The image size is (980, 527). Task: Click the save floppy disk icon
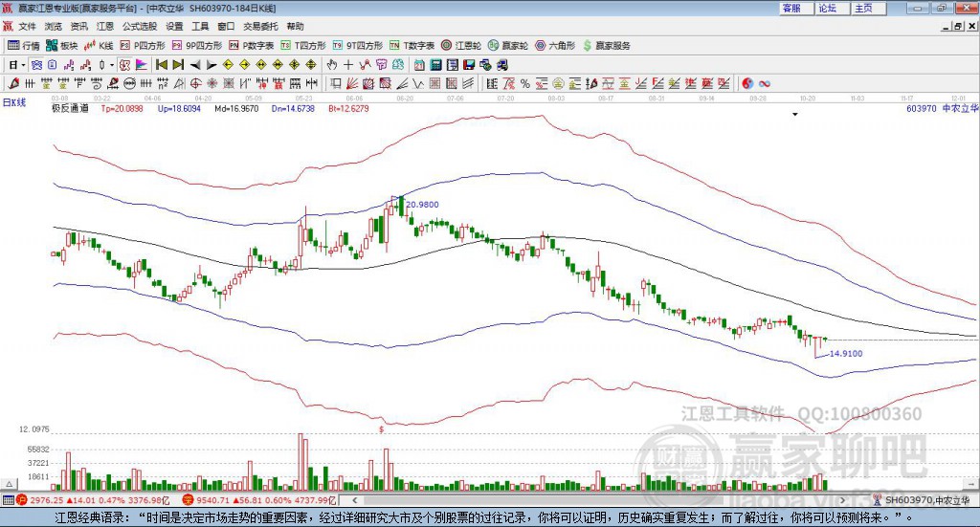click(469, 65)
